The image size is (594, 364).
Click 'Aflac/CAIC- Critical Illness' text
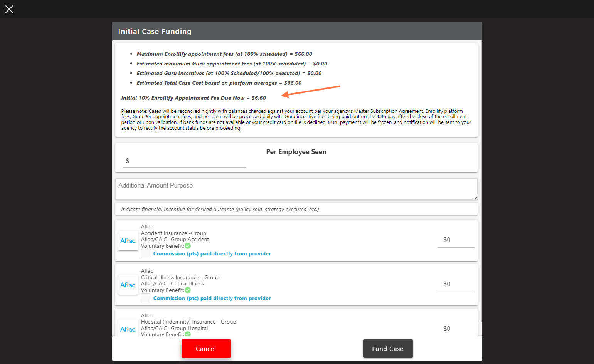tap(172, 283)
